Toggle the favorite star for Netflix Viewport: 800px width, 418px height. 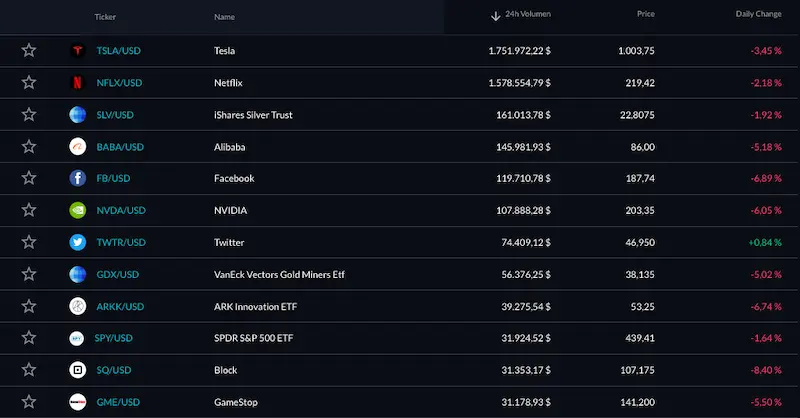(x=29, y=83)
